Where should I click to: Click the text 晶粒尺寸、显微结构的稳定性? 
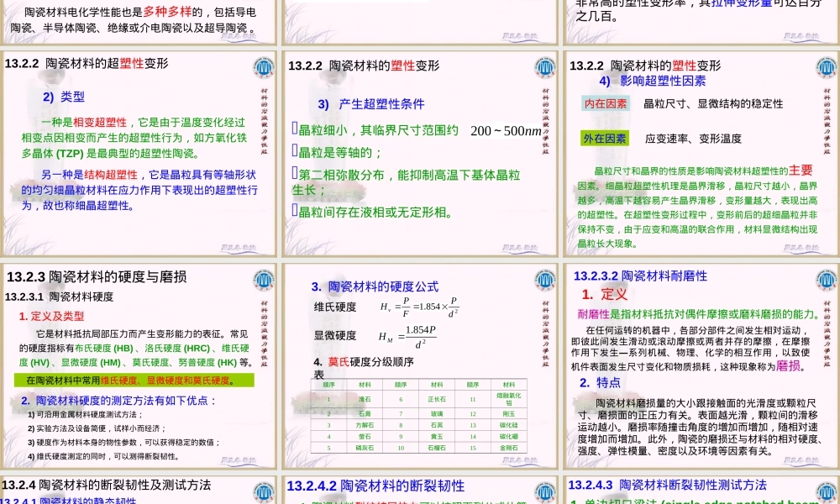(x=713, y=103)
